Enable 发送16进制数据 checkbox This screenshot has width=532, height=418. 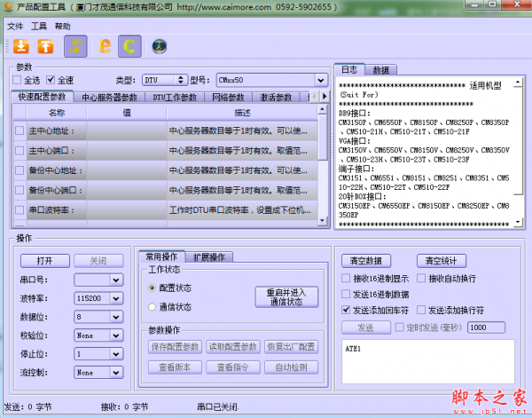(346, 294)
